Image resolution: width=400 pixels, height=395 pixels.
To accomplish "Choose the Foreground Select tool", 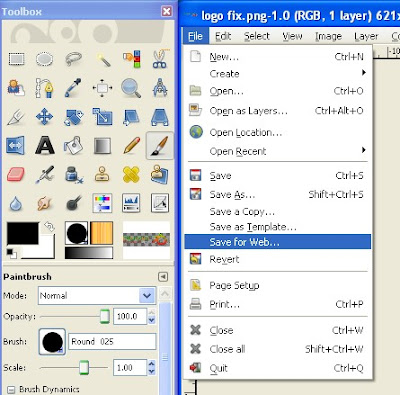I will pyautogui.click(x=16, y=88).
